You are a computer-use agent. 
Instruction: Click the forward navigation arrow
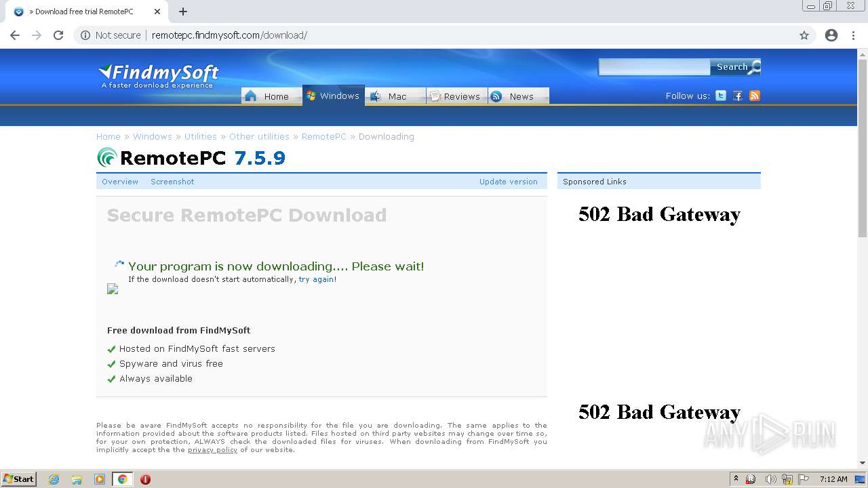click(x=37, y=35)
